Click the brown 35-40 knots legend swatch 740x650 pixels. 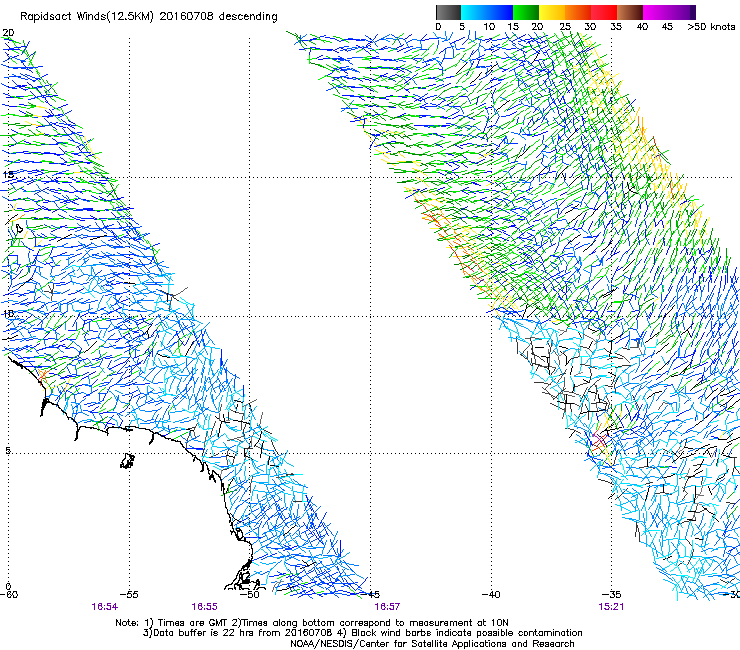point(630,12)
